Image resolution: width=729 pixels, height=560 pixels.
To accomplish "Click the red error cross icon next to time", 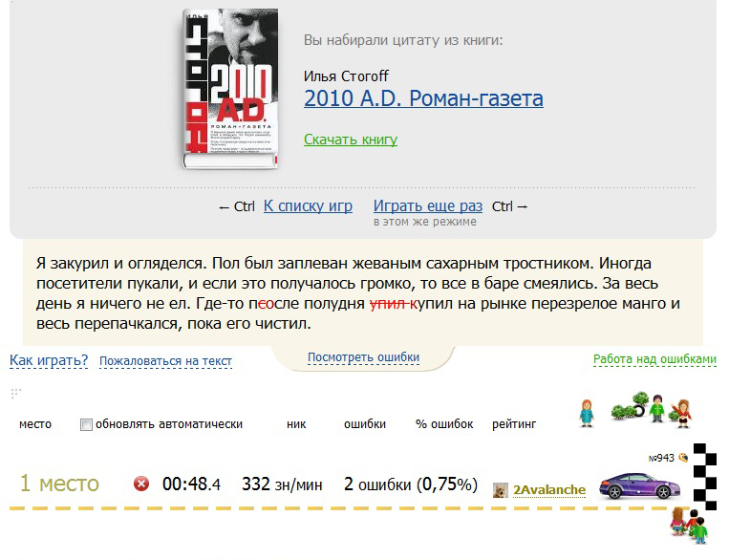I will pos(141,485).
